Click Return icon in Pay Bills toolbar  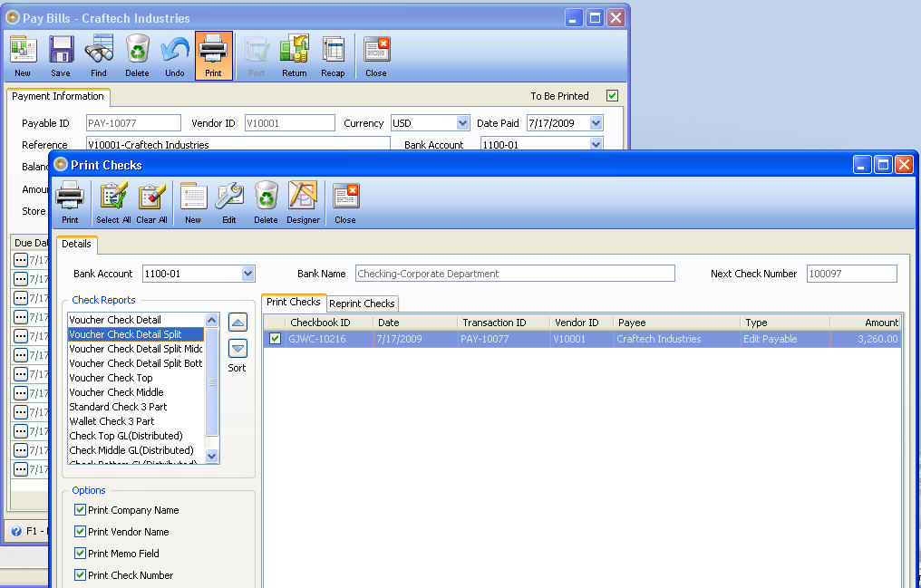click(x=295, y=56)
